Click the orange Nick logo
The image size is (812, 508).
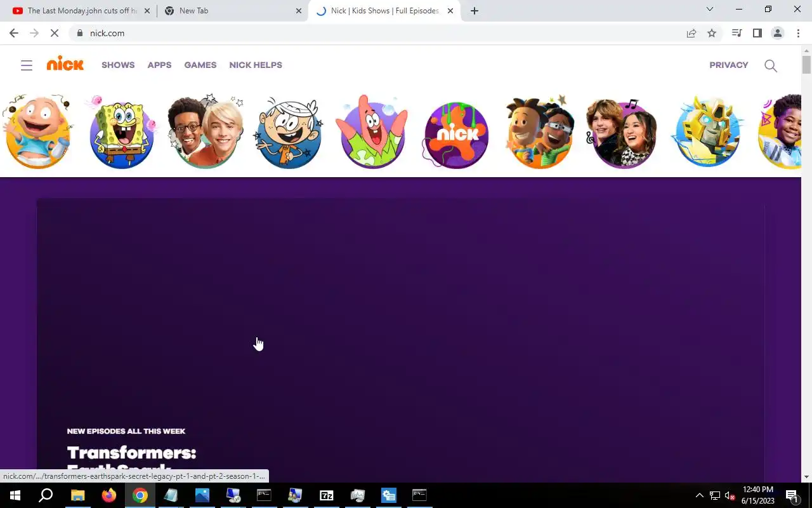pos(65,64)
